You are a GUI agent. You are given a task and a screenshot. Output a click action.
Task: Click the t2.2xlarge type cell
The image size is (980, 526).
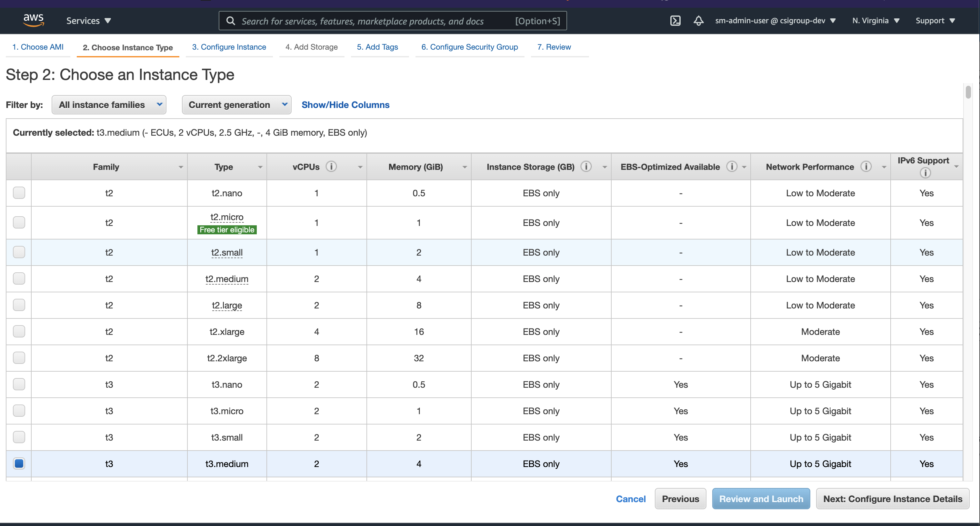pos(227,358)
